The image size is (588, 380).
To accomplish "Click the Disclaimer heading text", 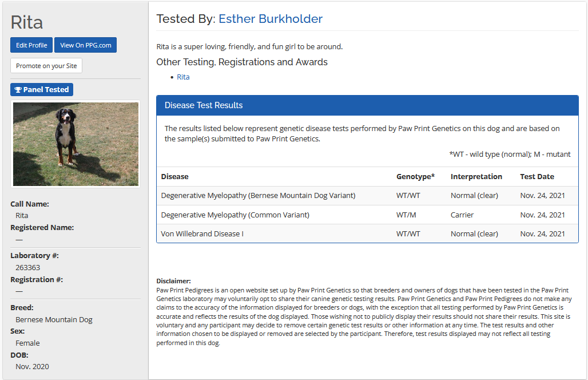I will click(x=173, y=281).
